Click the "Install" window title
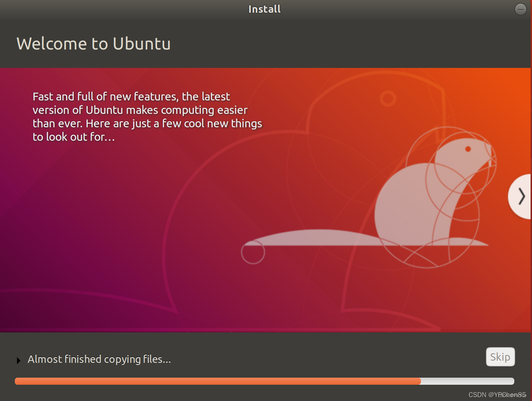The height and width of the screenshot is (401, 532). point(265,9)
